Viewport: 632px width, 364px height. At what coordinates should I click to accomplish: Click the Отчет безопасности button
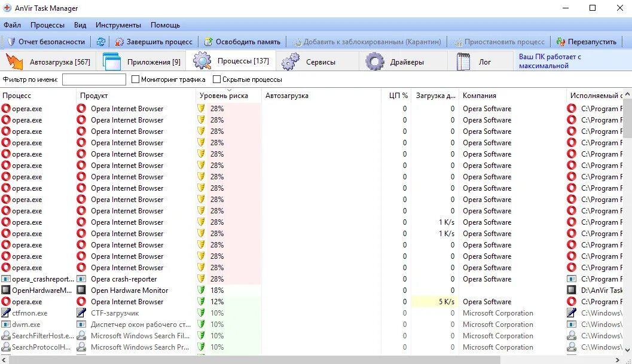(x=47, y=41)
